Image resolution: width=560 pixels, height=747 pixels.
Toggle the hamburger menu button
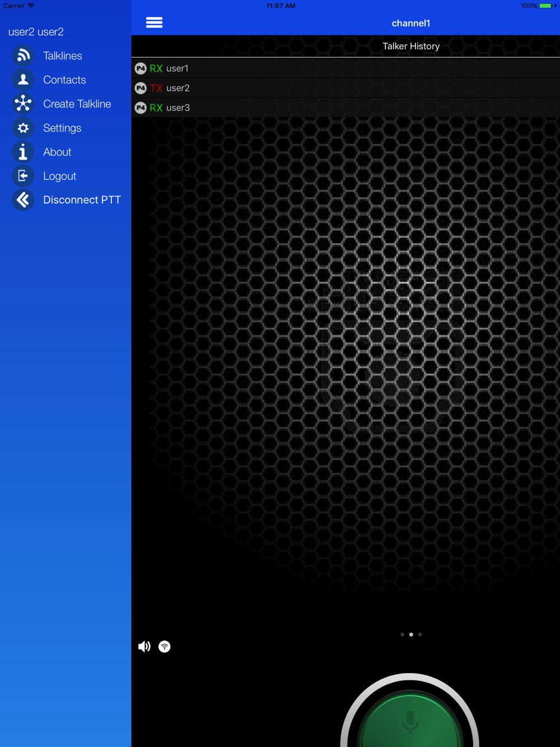[154, 22]
